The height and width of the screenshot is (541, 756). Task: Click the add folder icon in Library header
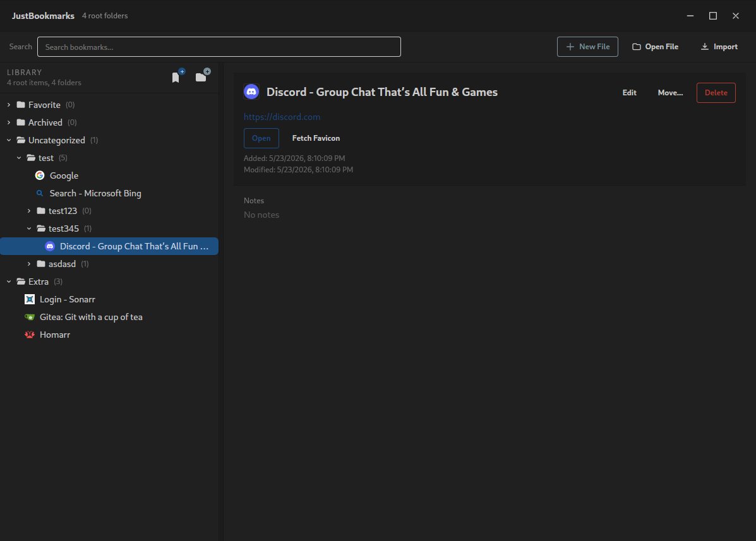[x=203, y=76]
